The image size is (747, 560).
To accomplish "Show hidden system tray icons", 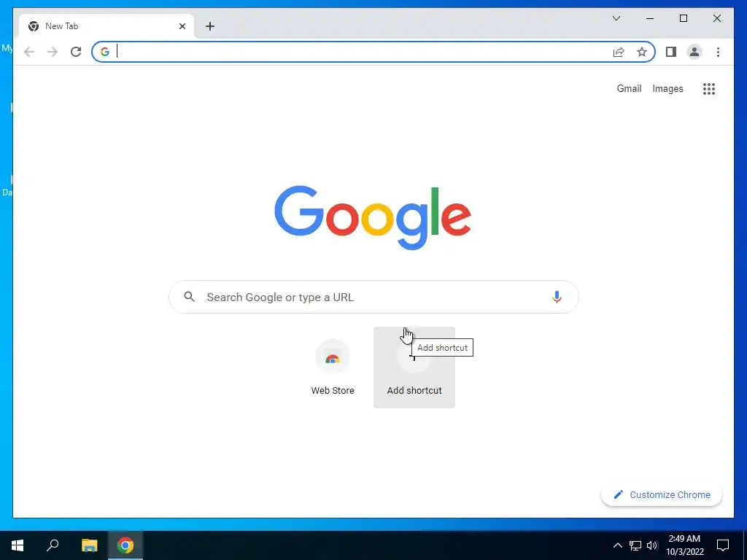I will point(617,545).
